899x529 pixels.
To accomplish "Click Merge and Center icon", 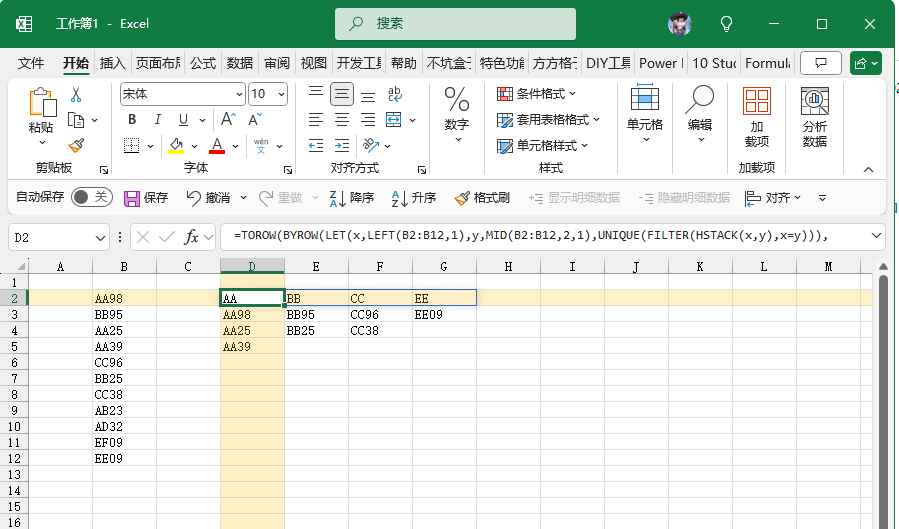I will [x=394, y=120].
